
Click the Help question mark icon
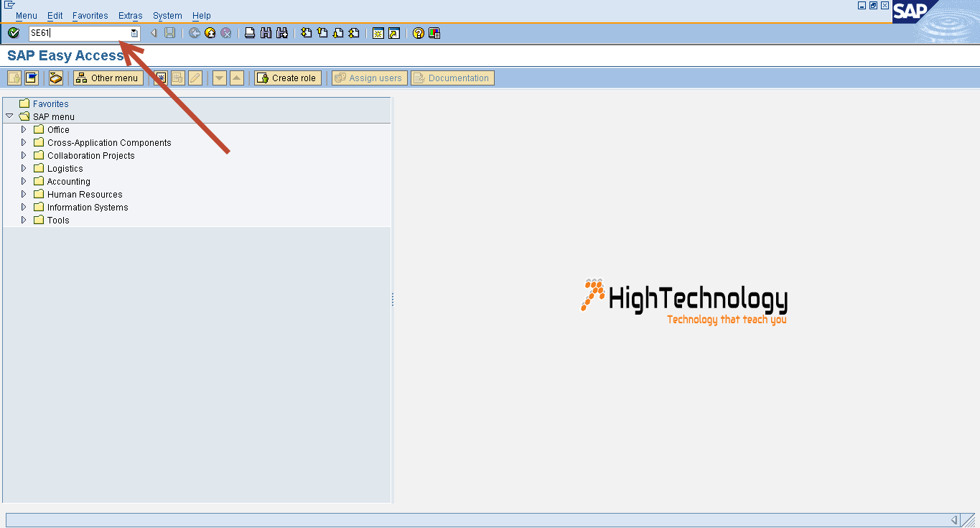pos(419,32)
